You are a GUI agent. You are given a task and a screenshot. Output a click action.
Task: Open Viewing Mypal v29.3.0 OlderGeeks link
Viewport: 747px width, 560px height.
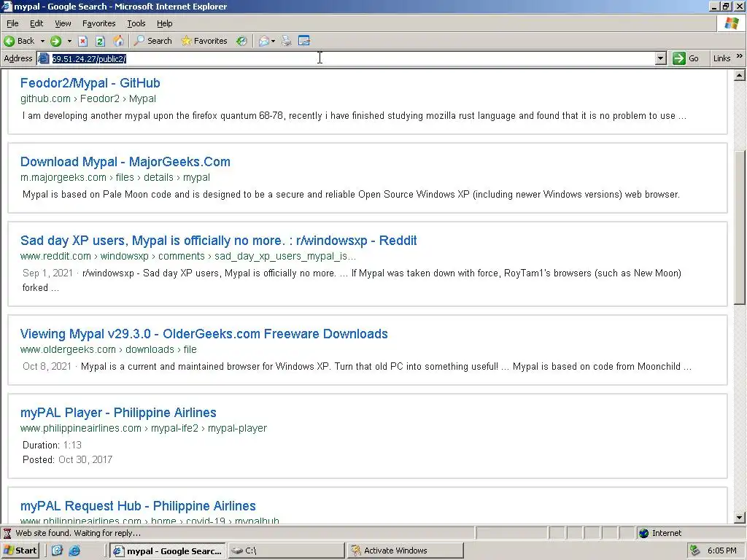(204, 334)
